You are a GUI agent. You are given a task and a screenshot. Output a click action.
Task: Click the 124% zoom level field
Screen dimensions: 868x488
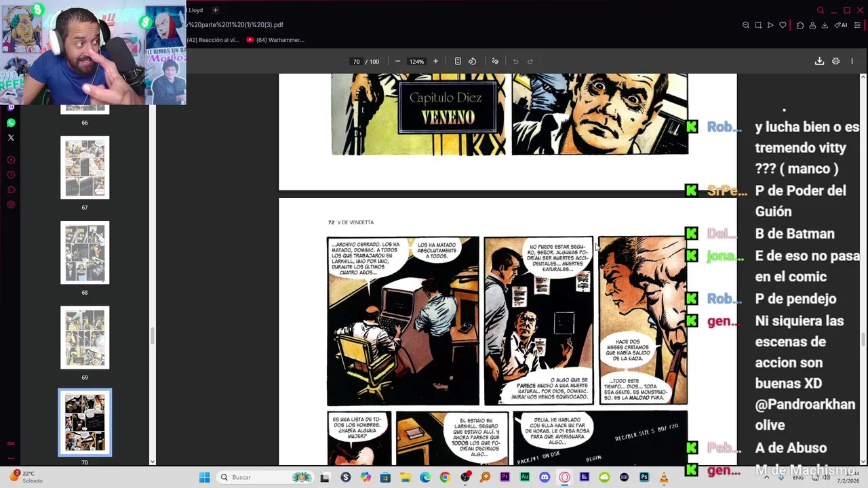[x=416, y=62]
